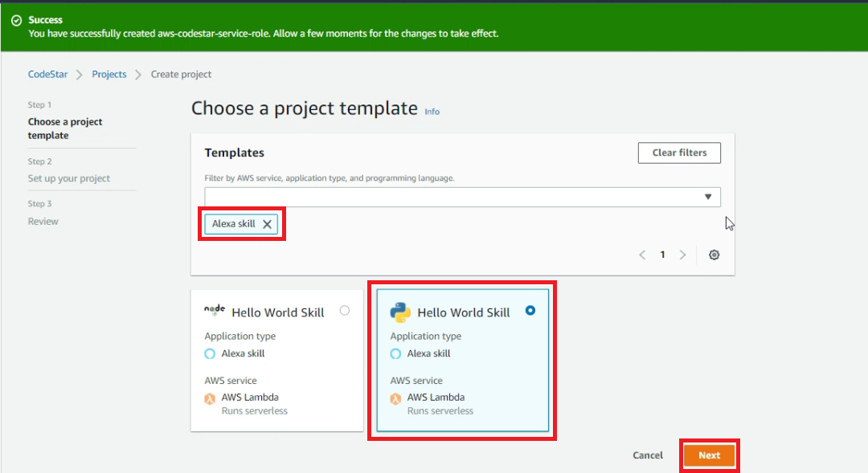Select the Node.js Hello World Skill radio button
This screenshot has height=473, width=868.
[344, 310]
